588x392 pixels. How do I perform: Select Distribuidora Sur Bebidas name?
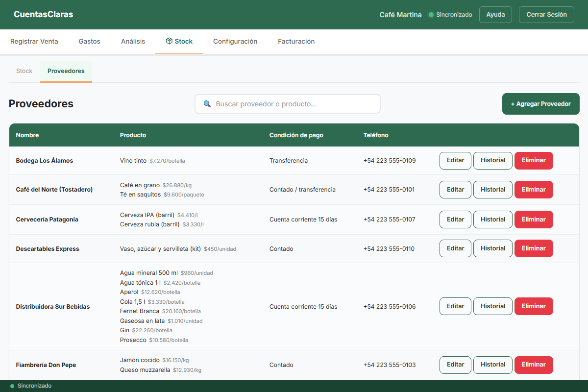(53, 307)
